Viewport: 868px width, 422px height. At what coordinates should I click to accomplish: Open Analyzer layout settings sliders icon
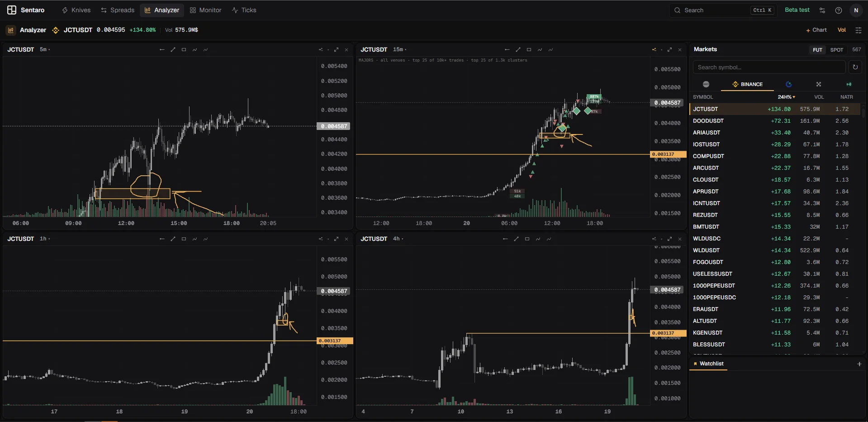pyautogui.click(x=858, y=30)
